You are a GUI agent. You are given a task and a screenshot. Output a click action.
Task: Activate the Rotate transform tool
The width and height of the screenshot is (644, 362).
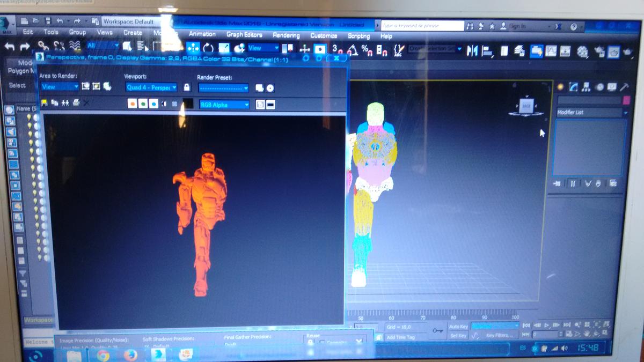pyautogui.click(x=208, y=48)
